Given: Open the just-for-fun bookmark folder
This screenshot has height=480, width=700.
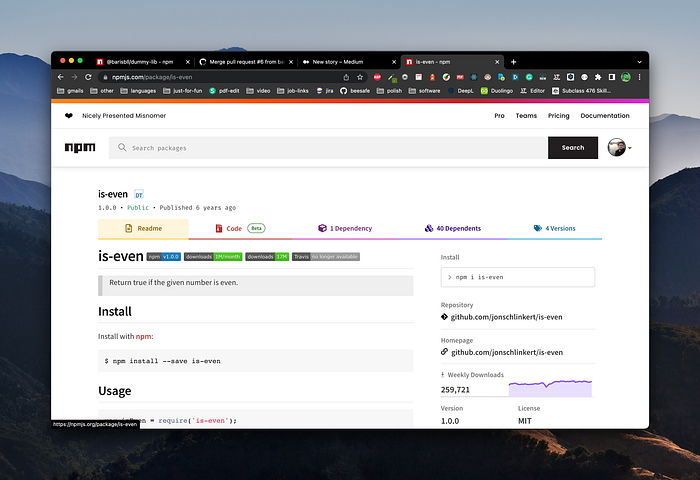Looking at the screenshot, I should (183, 91).
